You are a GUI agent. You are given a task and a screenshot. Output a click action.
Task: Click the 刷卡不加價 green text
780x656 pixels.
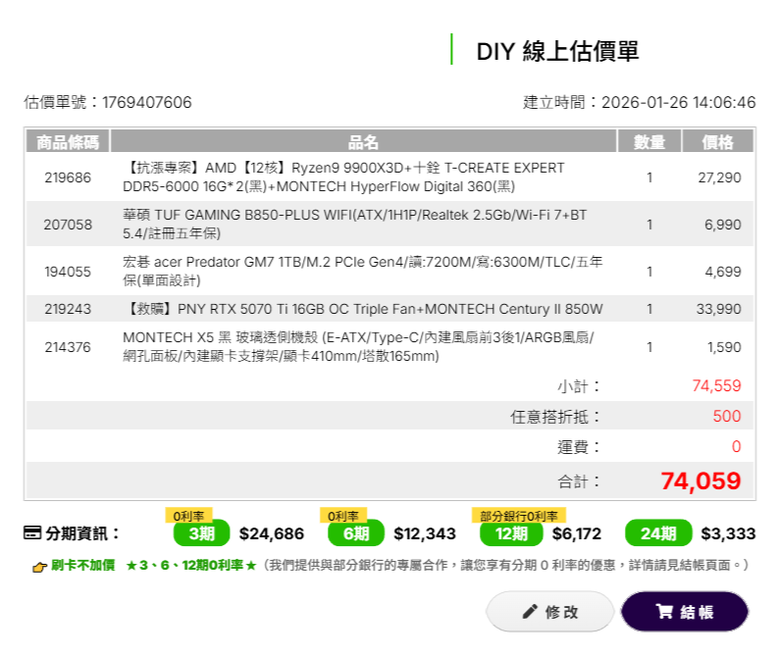[83, 565]
